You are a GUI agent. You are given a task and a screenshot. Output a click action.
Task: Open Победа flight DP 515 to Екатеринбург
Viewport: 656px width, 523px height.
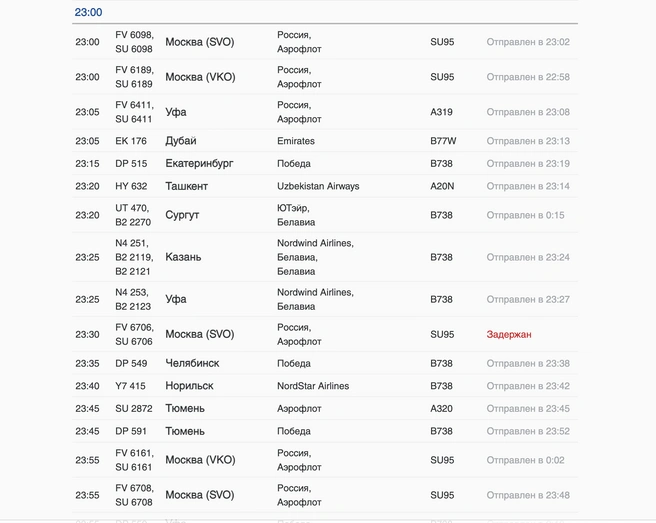[x=325, y=163]
